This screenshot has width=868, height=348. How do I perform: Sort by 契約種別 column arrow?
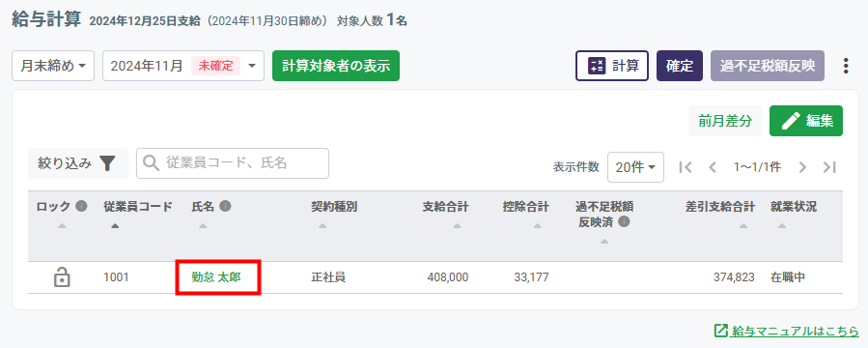[322, 226]
